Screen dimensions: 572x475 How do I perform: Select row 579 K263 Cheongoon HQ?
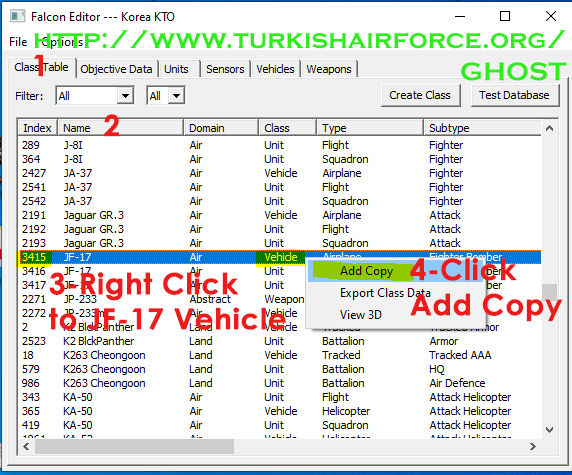pos(280,369)
